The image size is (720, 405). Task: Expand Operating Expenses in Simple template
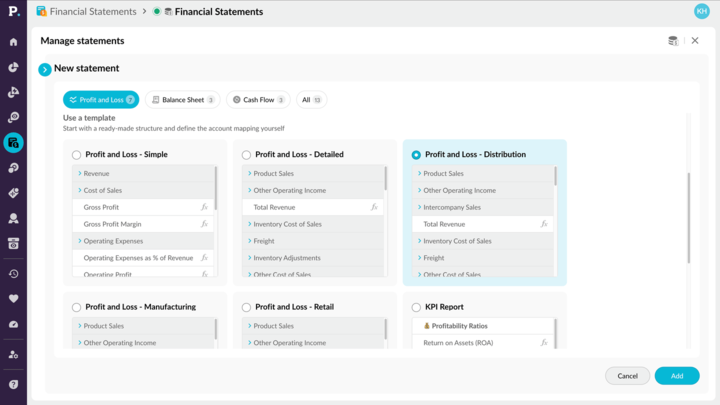(79, 241)
